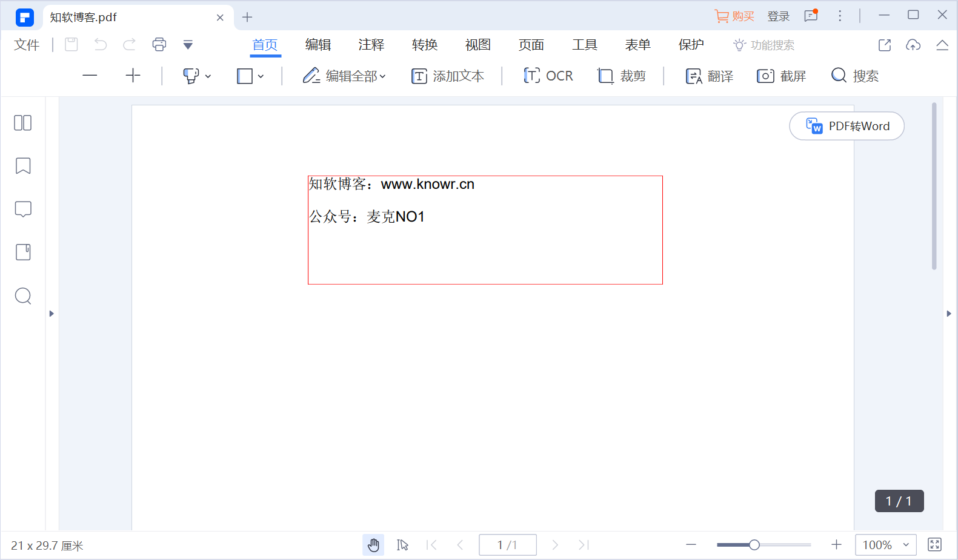Image resolution: width=958 pixels, height=560 pixels.
Task: Switch to the 注释 tab
Action: point(371,45)
